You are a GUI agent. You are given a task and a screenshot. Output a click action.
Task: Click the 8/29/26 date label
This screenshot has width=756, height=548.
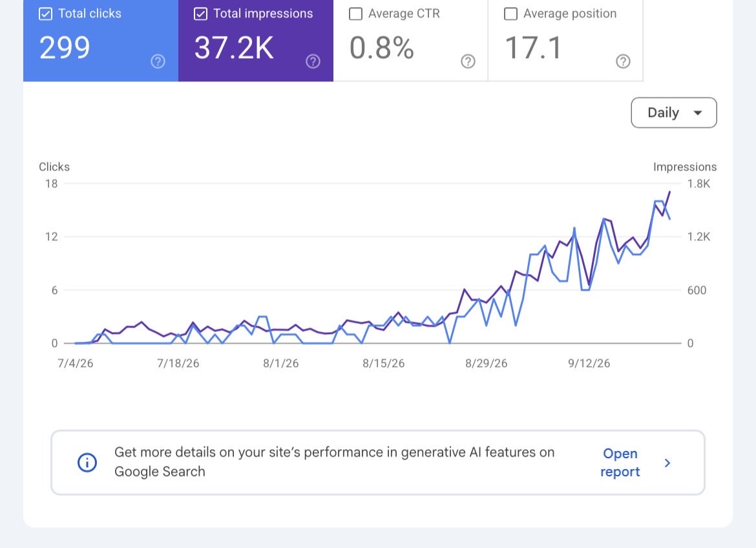pos(486,363)
